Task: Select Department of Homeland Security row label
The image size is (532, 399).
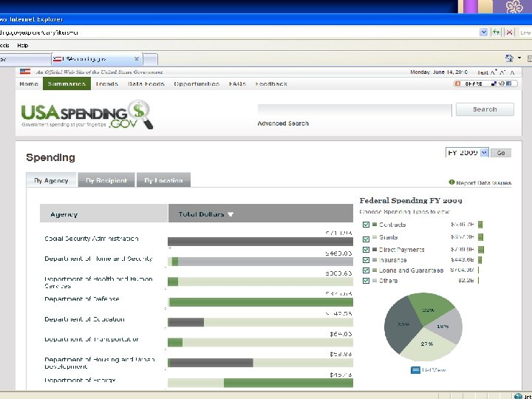Action: pos(98,259)
